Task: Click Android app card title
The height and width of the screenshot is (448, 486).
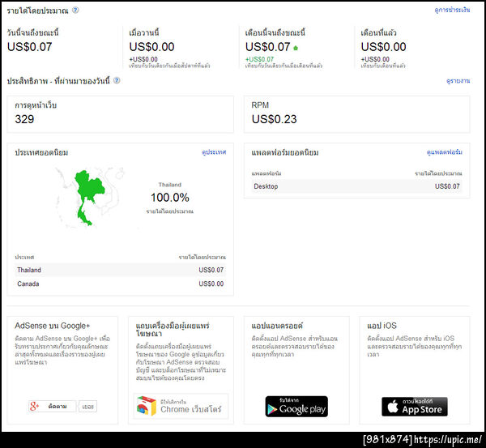Action: click(277, 326)
